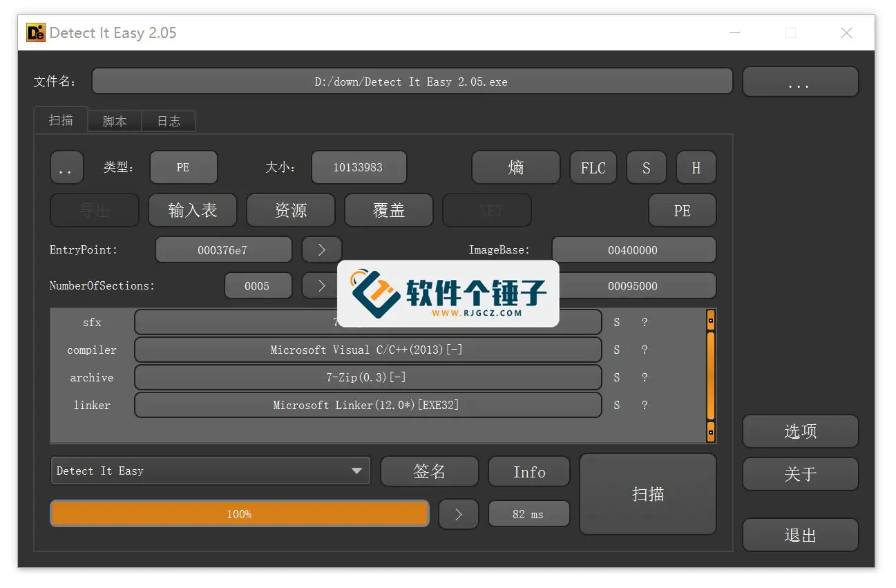Click the results list scroll-down arrow
896x588 pixels.
[x=710, y=433]
